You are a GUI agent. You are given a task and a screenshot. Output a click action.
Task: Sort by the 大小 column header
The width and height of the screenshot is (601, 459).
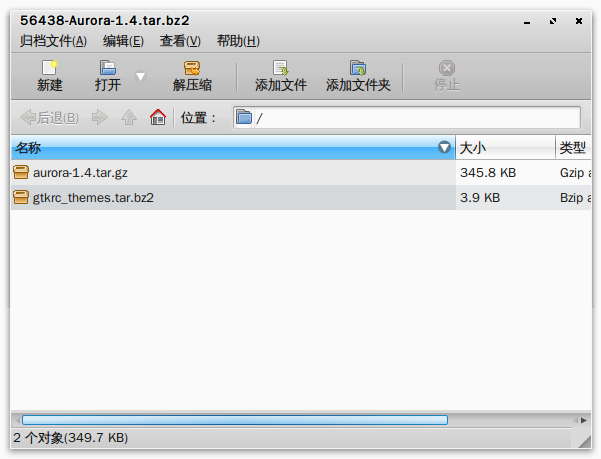click(505, 148)
